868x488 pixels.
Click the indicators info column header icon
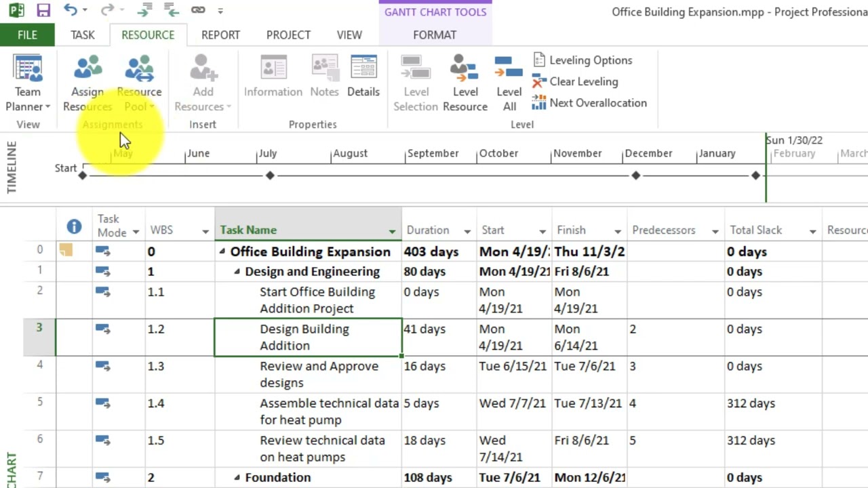pos(74,227)
